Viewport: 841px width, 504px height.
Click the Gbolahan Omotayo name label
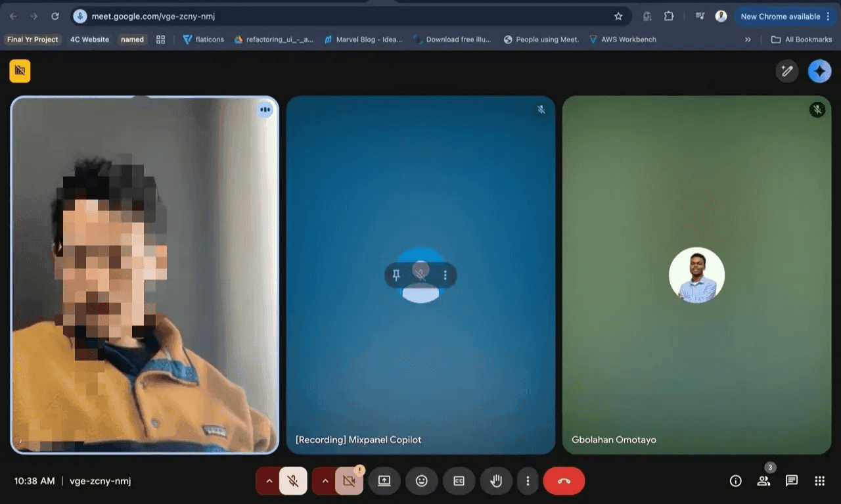click(x=614, y=440)
